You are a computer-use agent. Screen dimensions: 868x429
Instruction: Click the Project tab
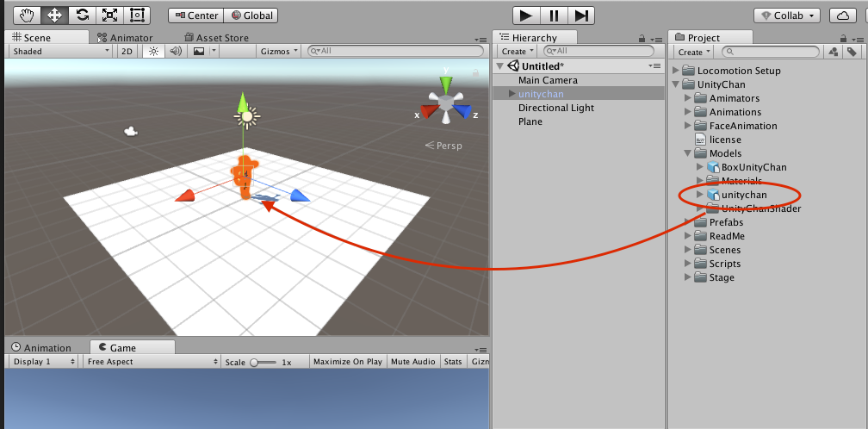710,38
